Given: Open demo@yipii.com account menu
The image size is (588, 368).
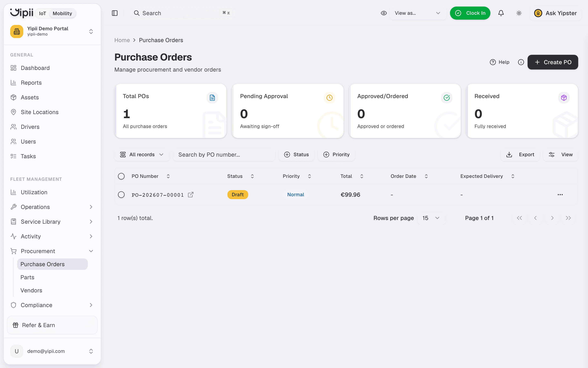Looking at the screenshot, I should [52, 351].
